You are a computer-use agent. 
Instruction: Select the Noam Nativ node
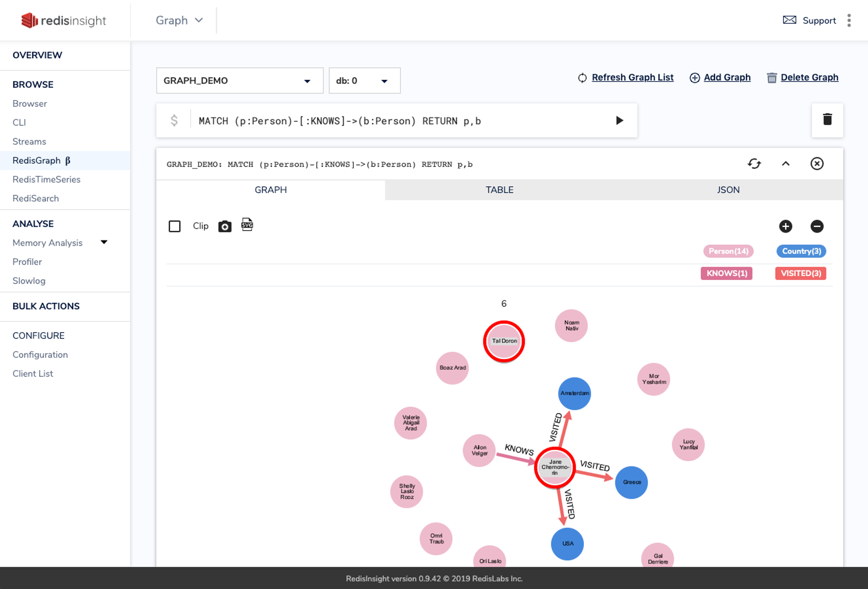(x=571, y=326)
